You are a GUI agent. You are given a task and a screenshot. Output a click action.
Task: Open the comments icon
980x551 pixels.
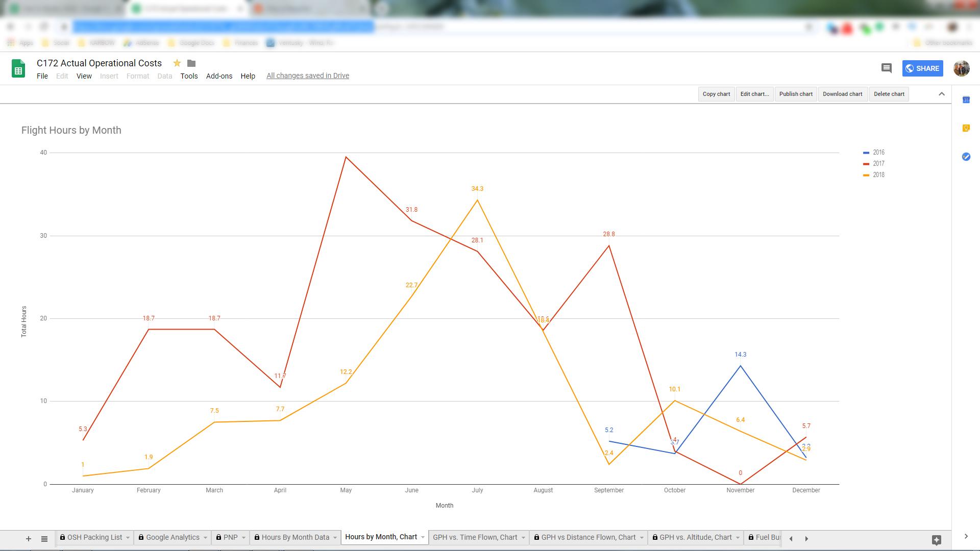(x=887, y=68)
